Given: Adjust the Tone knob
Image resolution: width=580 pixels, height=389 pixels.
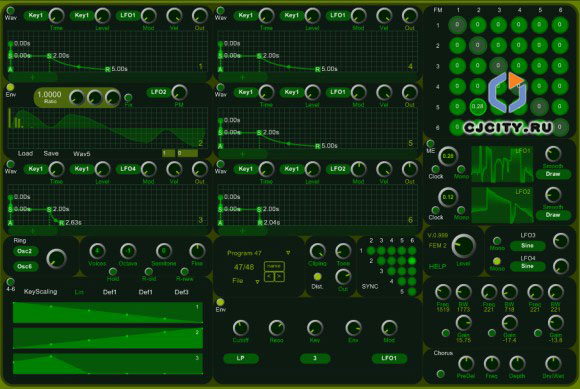Looking at the screenshot, I should tap(343, 251).
